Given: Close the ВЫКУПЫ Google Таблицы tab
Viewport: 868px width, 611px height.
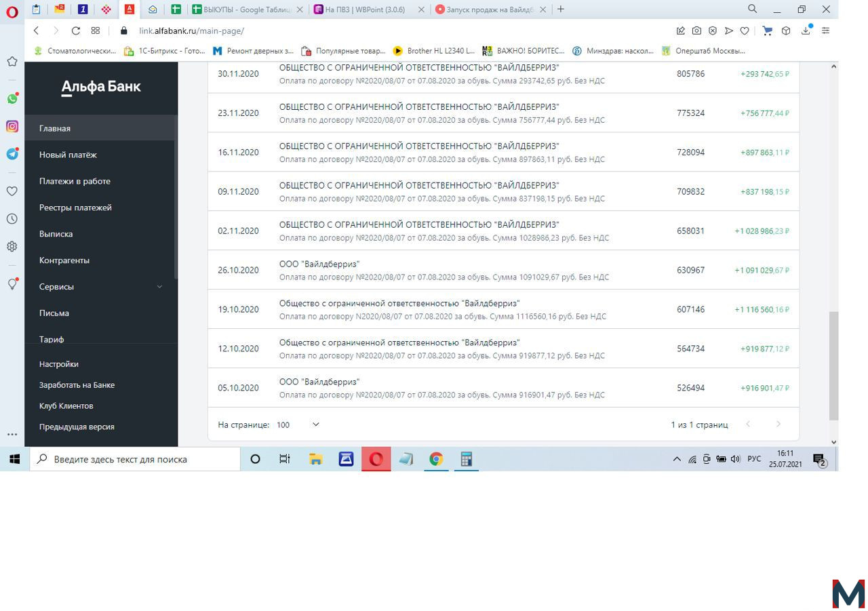Looking at the screenshot, I should point(300,9).
